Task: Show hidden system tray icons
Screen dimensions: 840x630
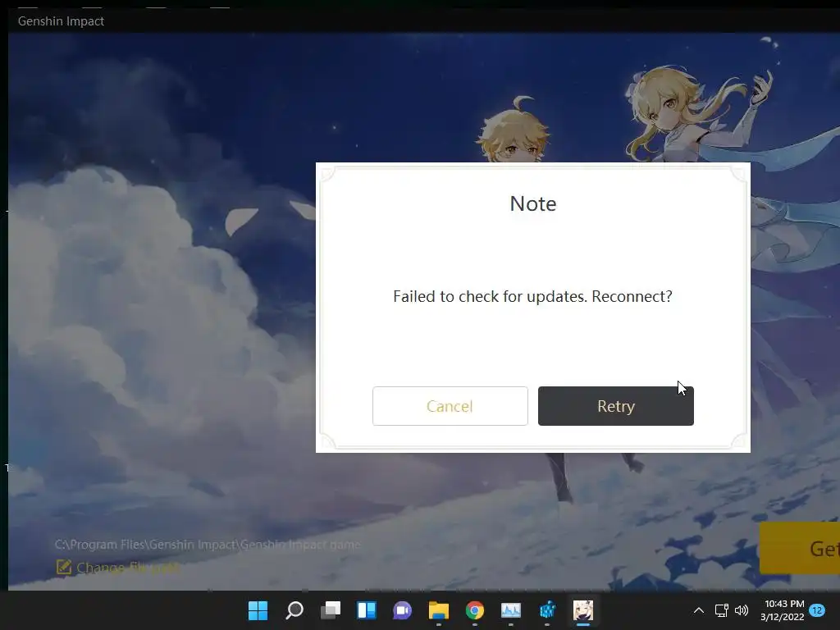Action: tap(699, 610)
